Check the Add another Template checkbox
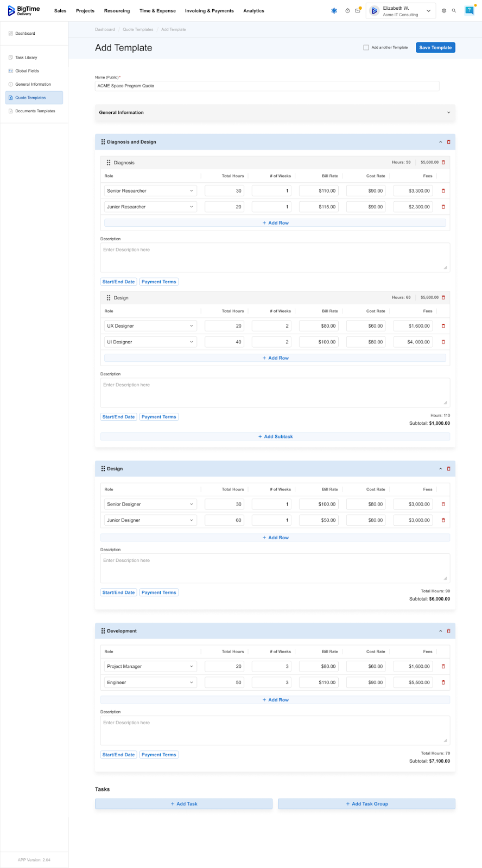482x868 pixels. click(366, 48)
